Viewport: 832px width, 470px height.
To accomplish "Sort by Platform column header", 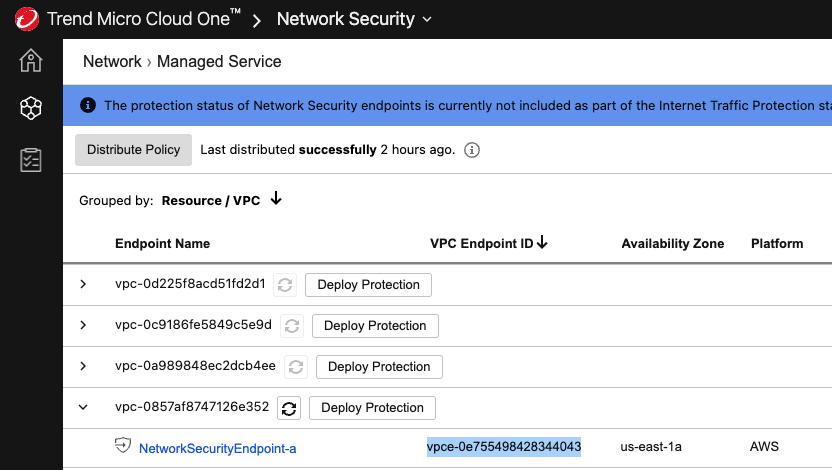I will pyautogui.click(x=777, y=243).
